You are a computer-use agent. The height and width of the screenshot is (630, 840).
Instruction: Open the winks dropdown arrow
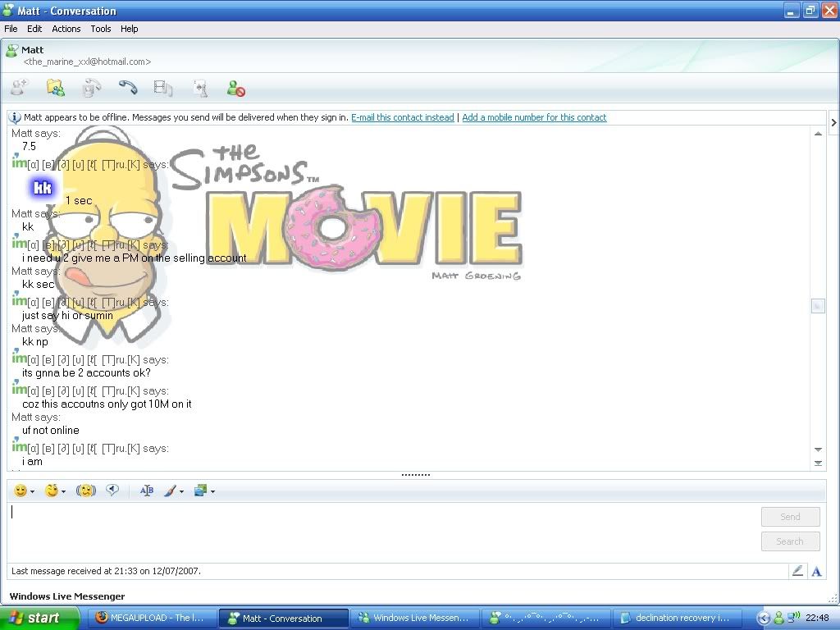coord(63,491)
